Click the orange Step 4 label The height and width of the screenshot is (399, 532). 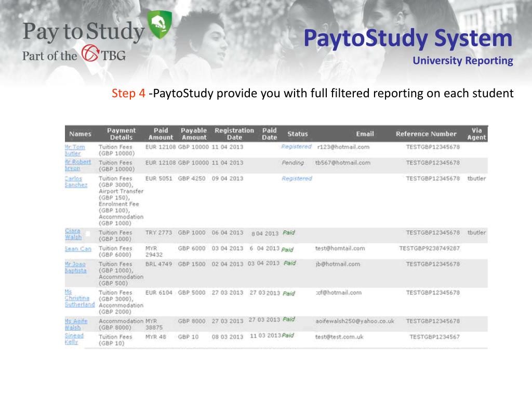pos(128,93)
